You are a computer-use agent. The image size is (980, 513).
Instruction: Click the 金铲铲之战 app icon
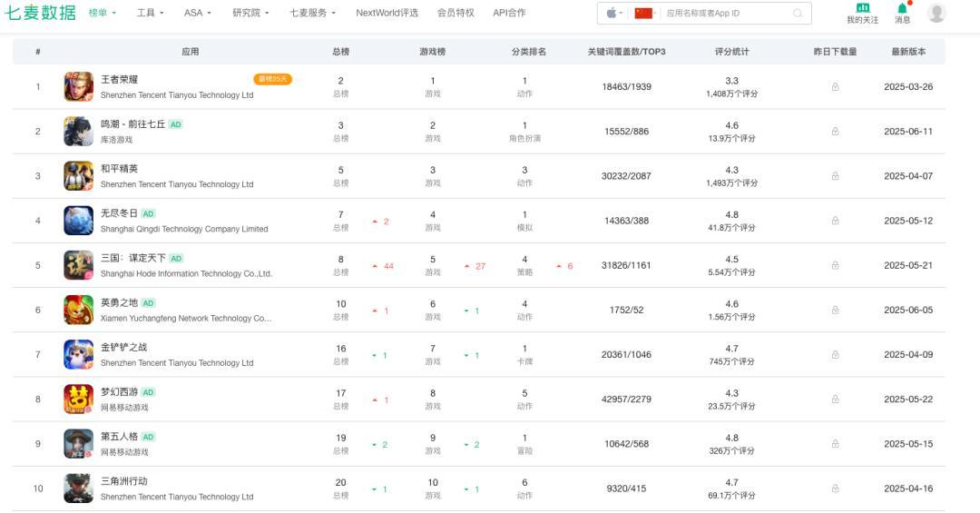pos(78,354)
